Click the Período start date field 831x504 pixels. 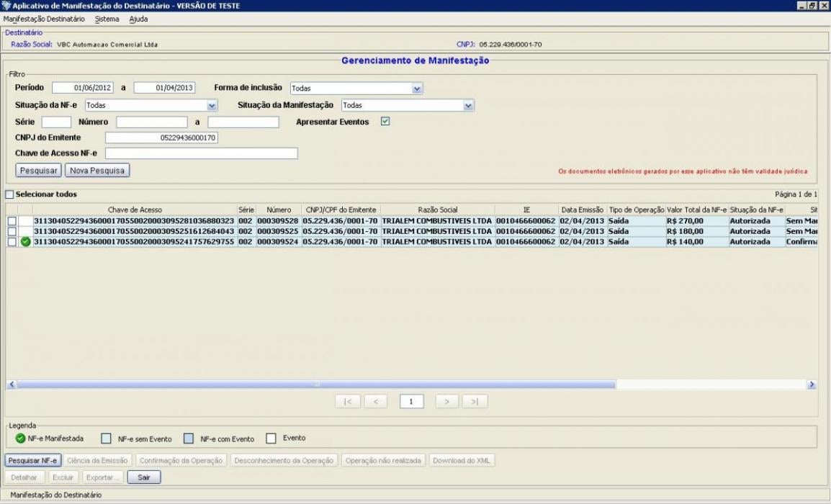click(x=83, y=88)
